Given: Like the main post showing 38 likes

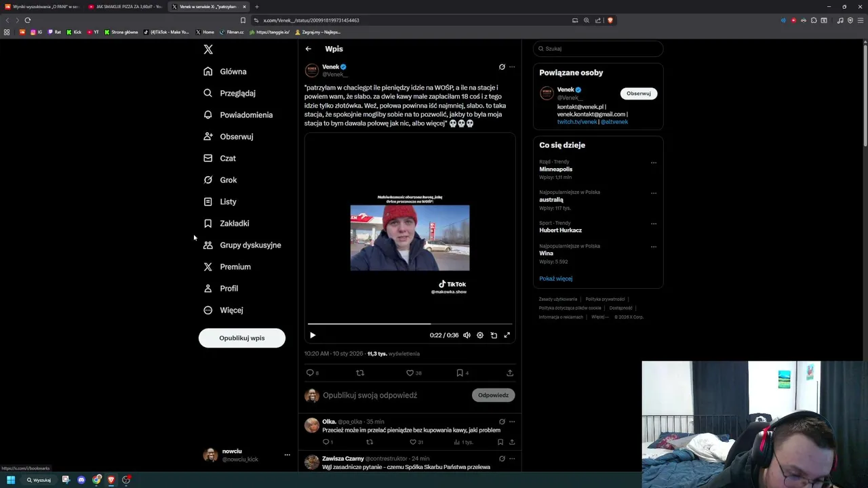Looking at the screenshot, I should pos(414,373).
